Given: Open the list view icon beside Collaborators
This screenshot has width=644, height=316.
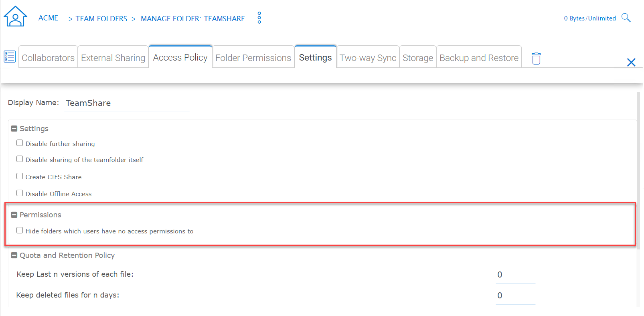Looking at the screenshot, I should coord(10,57).
